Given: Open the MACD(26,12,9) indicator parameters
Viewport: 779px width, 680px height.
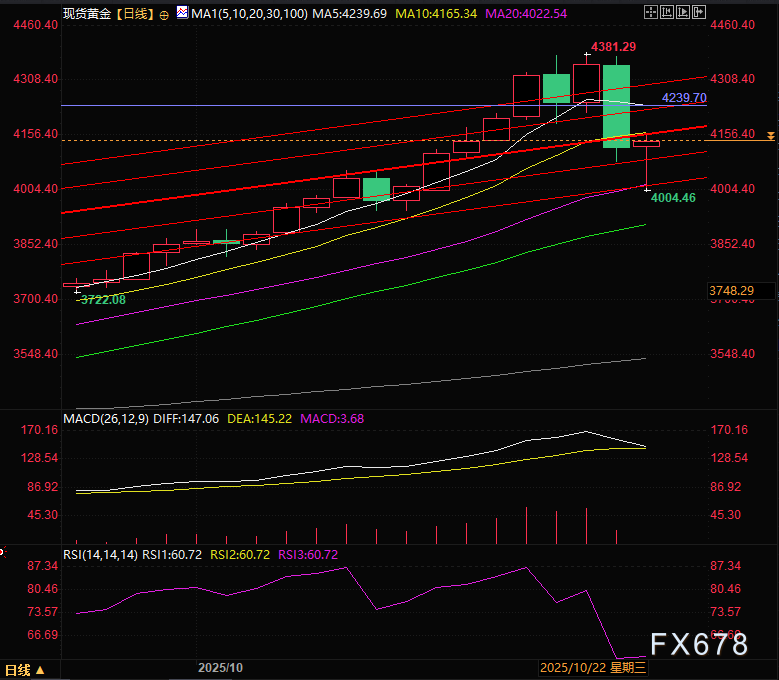Looking at the screenshot, I should tap(104, 417).
